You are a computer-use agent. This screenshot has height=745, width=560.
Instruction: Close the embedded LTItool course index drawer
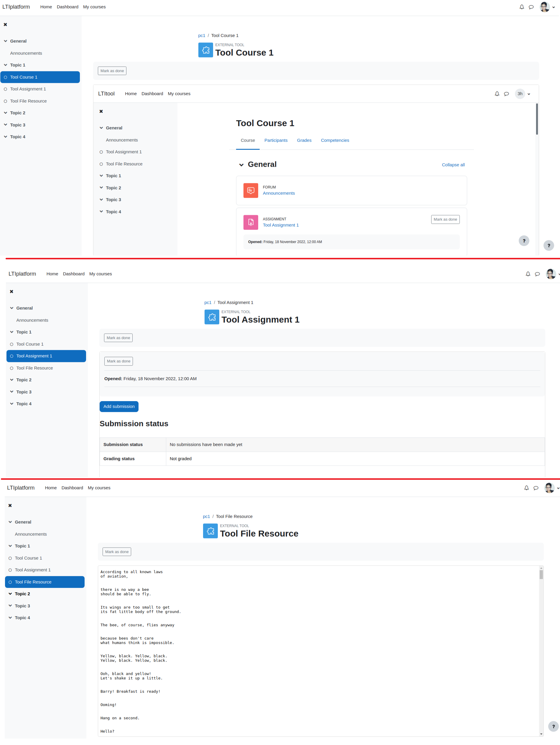tap(101, 111)
